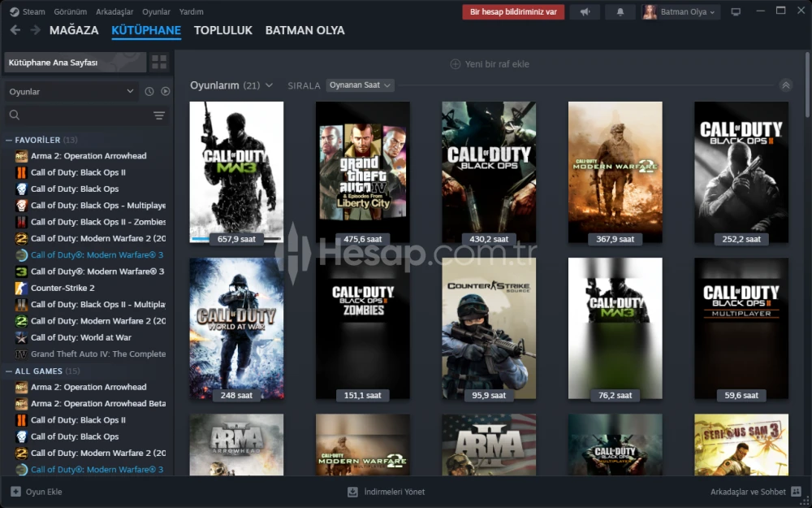Open the Oynanan Saat sort dropdown
This screenshot has height=508, width=812.
[x=359, y=85]
